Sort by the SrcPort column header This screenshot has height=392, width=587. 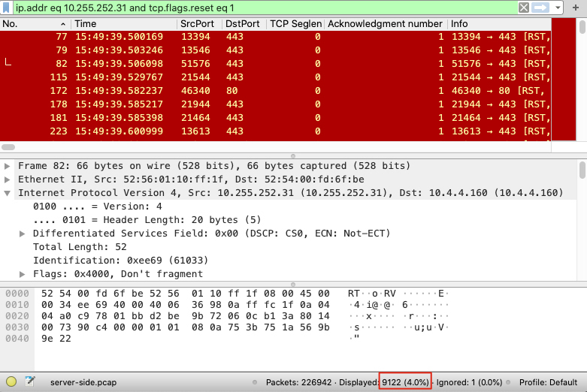pyautogui.click(x=198, y=24)
